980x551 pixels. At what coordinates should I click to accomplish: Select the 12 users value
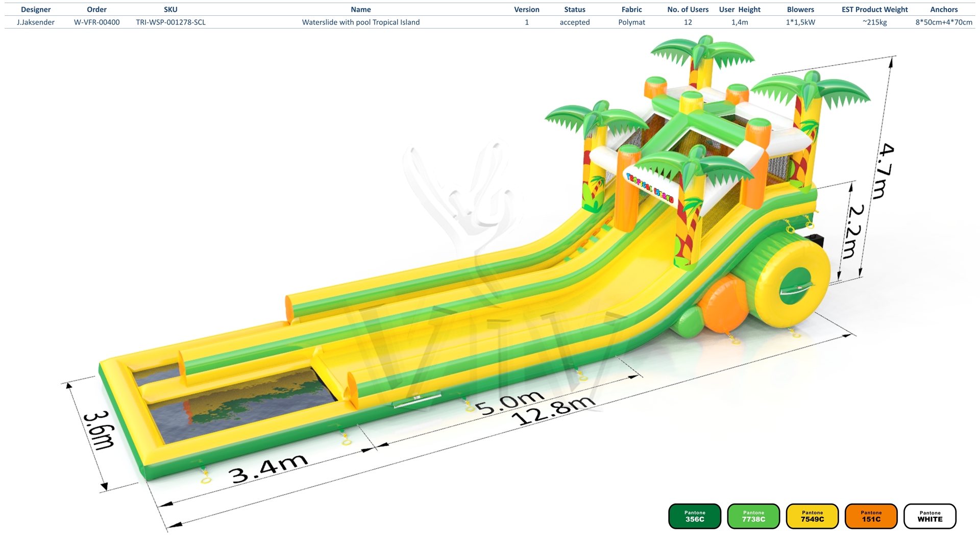point(688,22)
